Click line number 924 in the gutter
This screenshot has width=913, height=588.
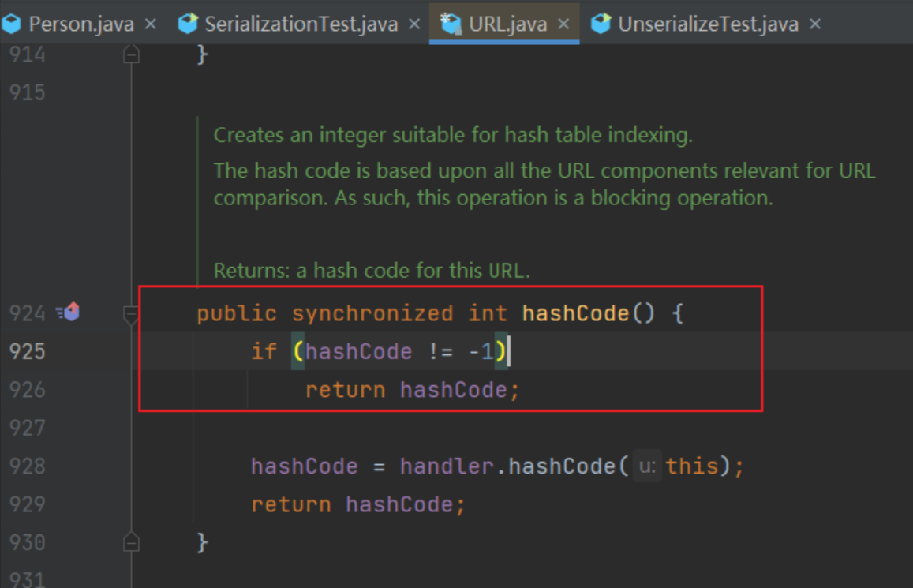28,313
